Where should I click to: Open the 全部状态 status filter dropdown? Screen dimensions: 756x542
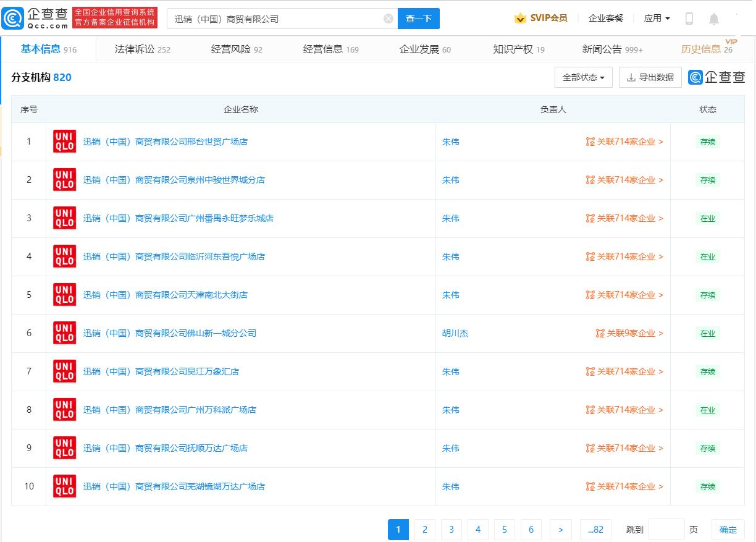coord(582,77)
